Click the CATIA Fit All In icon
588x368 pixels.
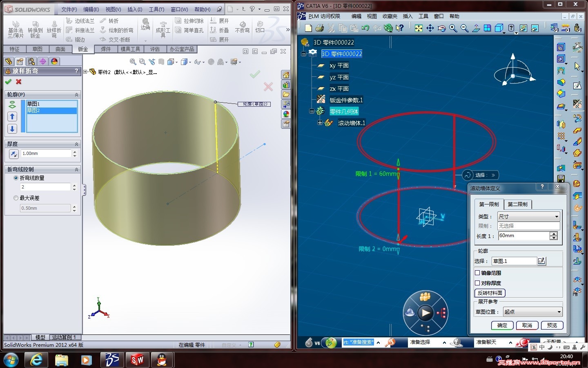419,28
